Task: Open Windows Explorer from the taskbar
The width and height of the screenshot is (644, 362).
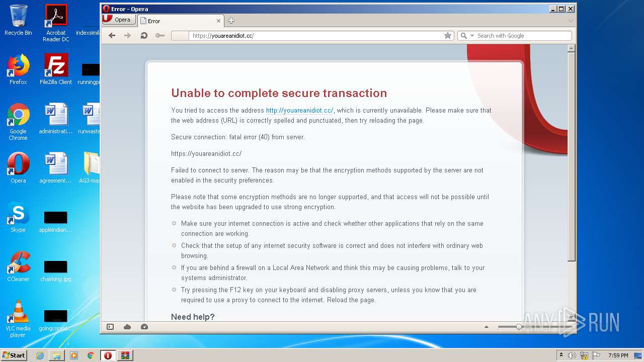Action: pos(57,355)
